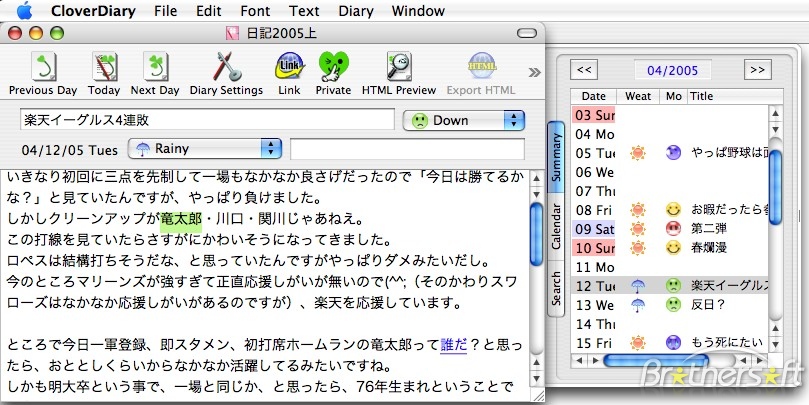This screenshot has height=405, width=809.
Task: Jump to Today's diary entry
Action: (x=104, y=74)
